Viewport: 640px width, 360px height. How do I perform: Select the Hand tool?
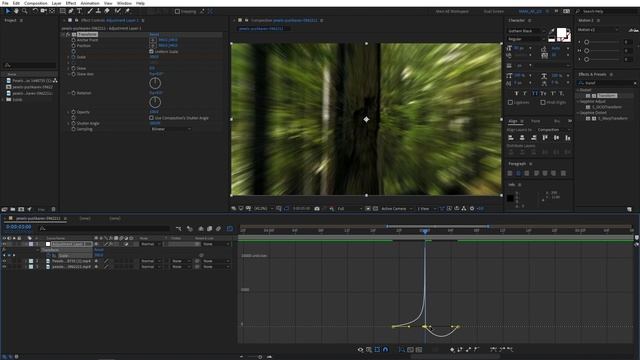point(16,11)
